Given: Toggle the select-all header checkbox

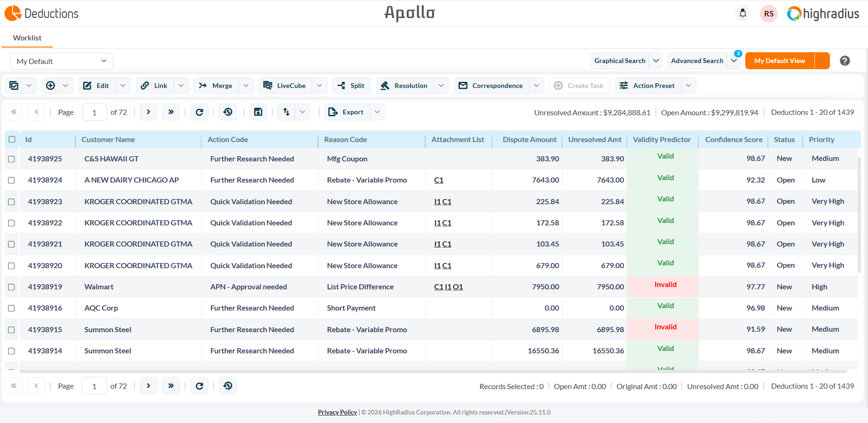Looking at the screenshot, I should click(12, 139).
